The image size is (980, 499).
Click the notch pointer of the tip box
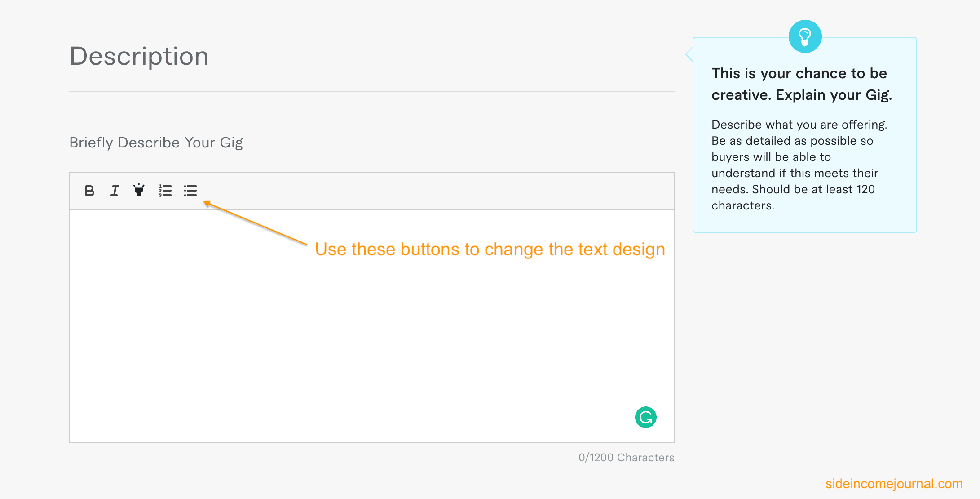point(689,54)
